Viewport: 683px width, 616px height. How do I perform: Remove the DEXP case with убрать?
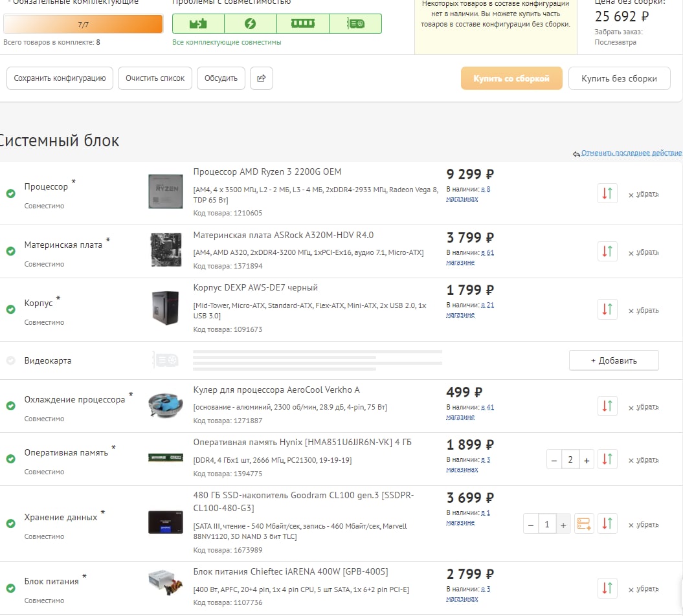click(644, 311)
